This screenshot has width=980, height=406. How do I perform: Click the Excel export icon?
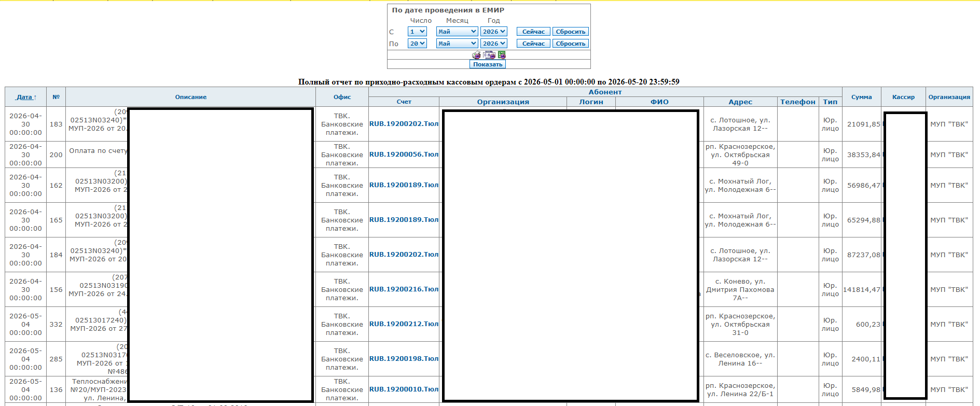(502, 55)
